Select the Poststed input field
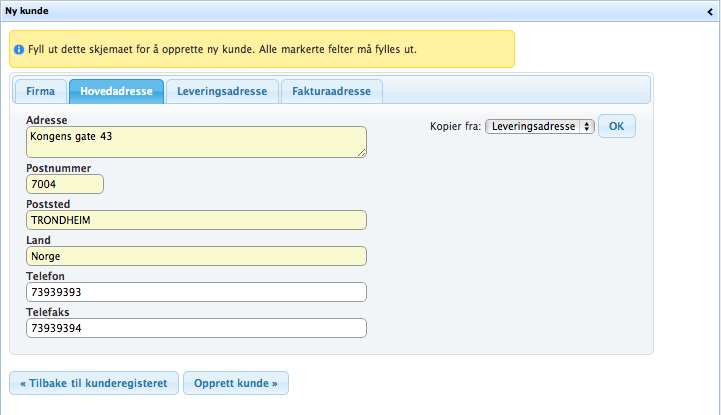 (x=196, y=220)
